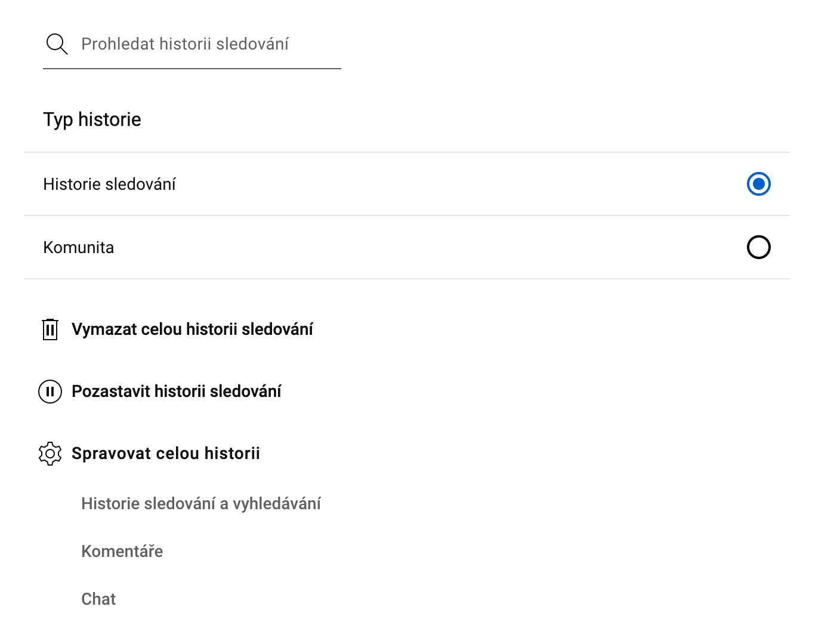Click the underline beneath the search field
This screenshot has height=622, width=840.
[192, 69]
